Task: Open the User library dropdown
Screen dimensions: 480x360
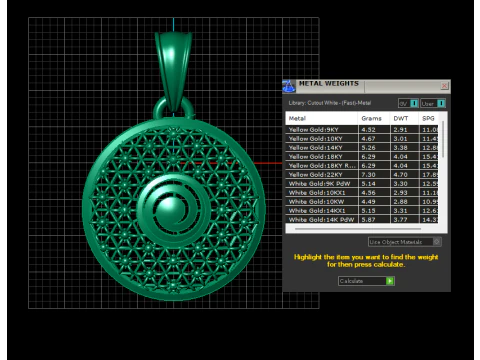Action: coord(433,103)
